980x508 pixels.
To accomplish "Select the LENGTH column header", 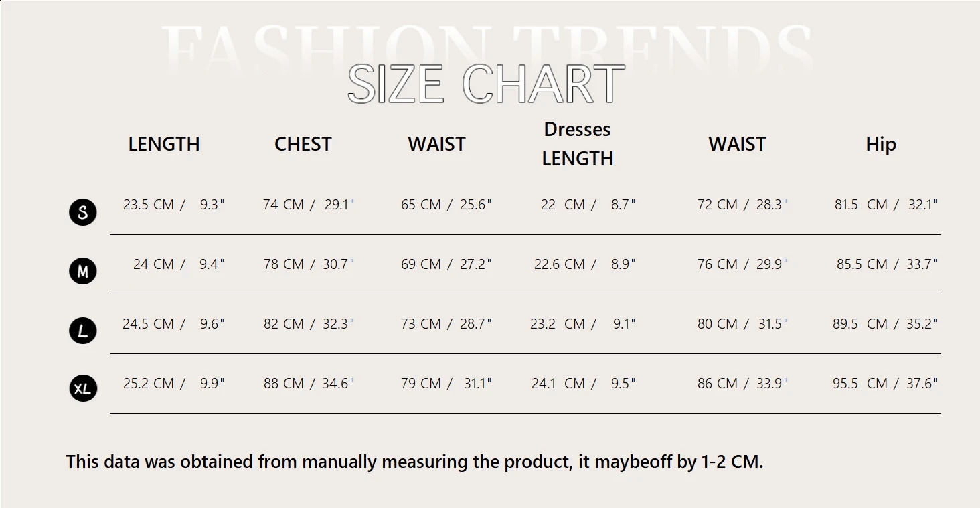I will (164, 144).
